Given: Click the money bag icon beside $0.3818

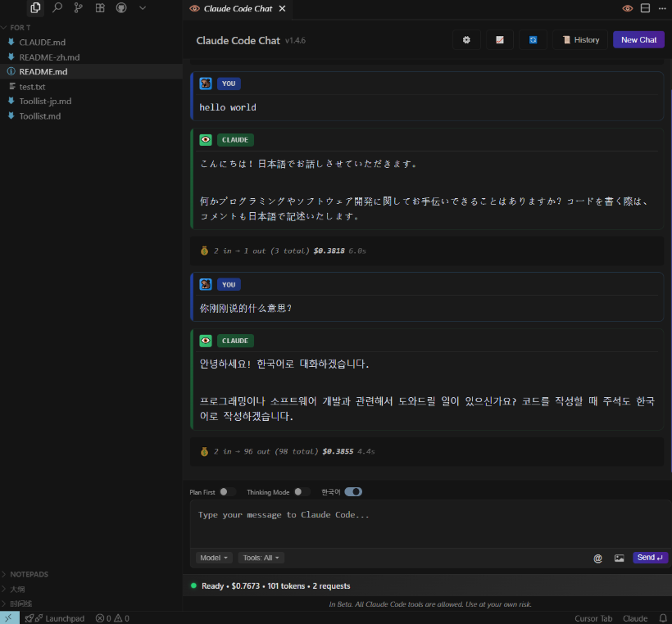Looking at the screenshot, I should pyautogui.click(x=204, y=251).
